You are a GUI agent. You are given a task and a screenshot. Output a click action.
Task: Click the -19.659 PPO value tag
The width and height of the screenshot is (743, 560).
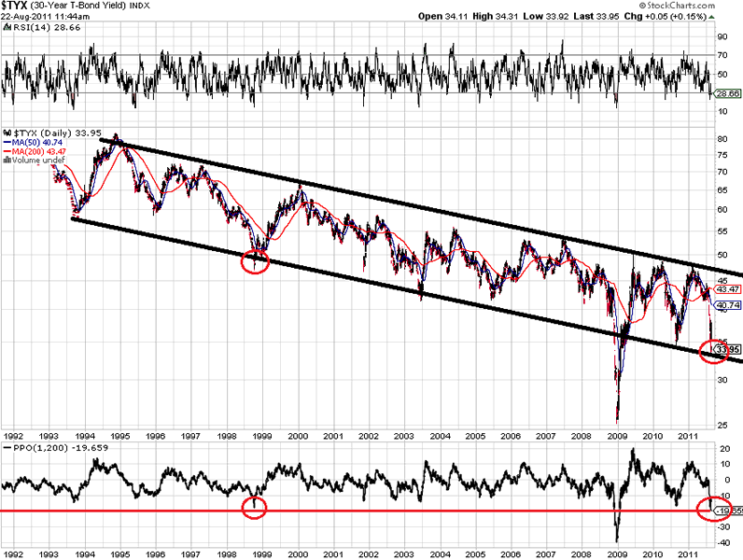pyautogui.click(x=728, y=511)
